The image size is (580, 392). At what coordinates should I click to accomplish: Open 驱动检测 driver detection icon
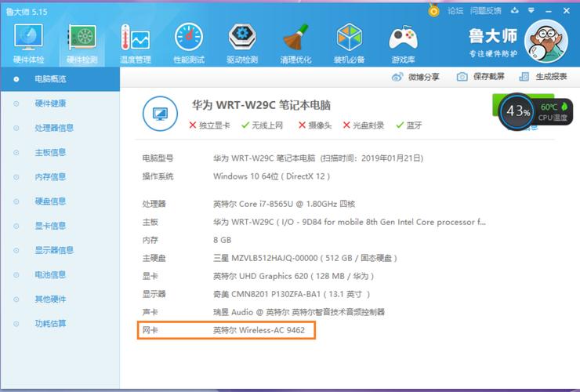click(x=242, y=43)
